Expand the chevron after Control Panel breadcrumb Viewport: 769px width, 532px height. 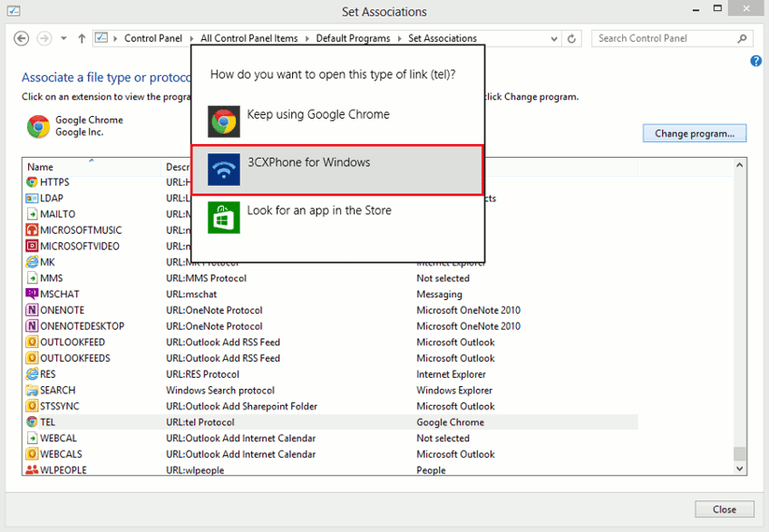click(x=190, y=39)
